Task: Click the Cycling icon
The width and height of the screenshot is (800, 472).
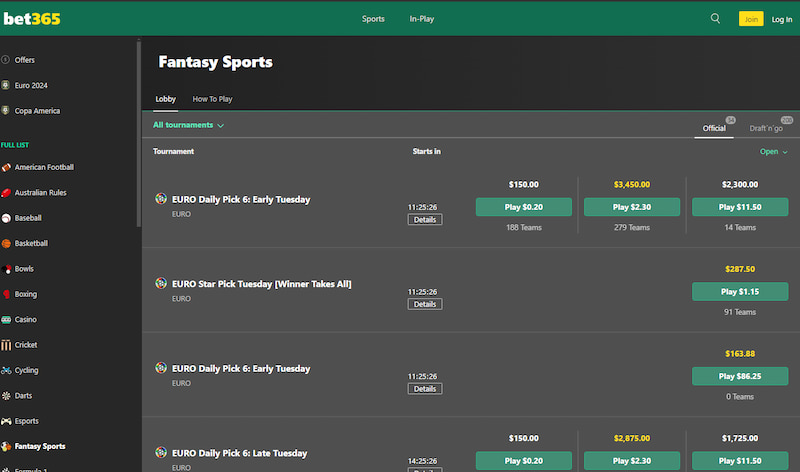Action: (6, 370)
